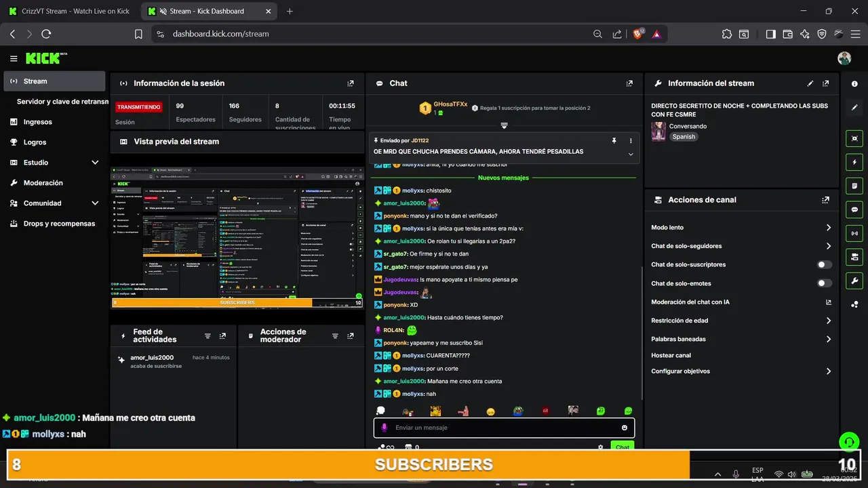Switch to CrizzVT Stream browser tab
This screenshot has height=488, width=868.
(x=71, y=12)
